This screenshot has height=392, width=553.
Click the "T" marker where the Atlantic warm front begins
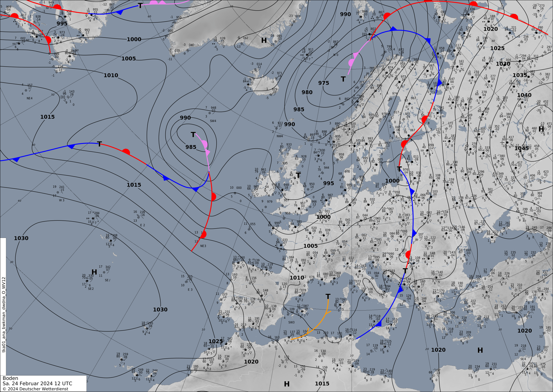(99, 144)
